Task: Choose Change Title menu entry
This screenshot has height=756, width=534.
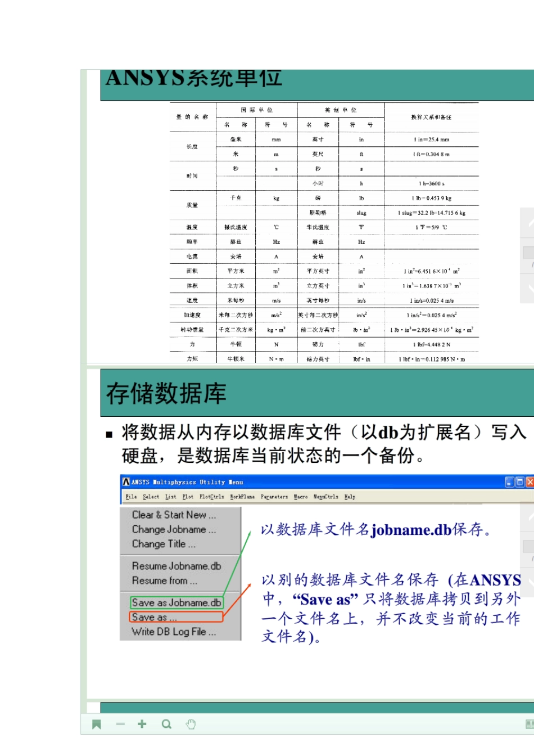Action: coord(164,544)
